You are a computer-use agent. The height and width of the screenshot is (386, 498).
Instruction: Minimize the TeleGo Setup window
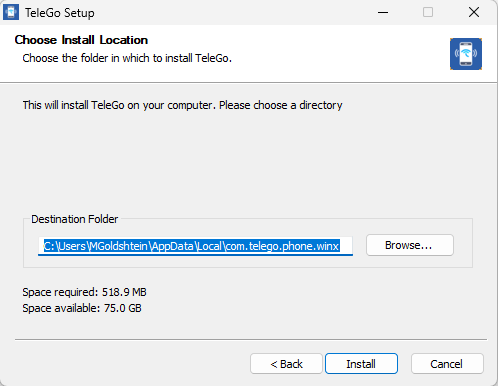pyautogui.click(x=383, y=13)
